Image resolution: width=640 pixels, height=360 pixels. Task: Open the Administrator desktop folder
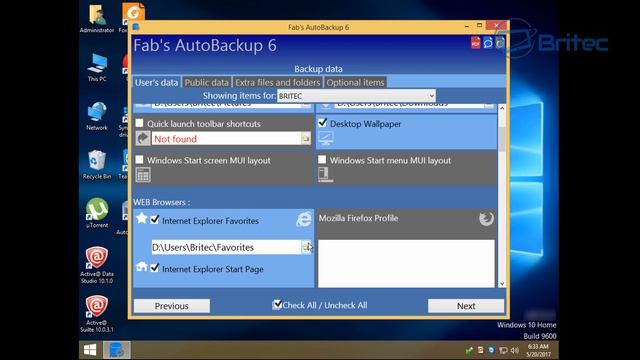pos(97,18)
